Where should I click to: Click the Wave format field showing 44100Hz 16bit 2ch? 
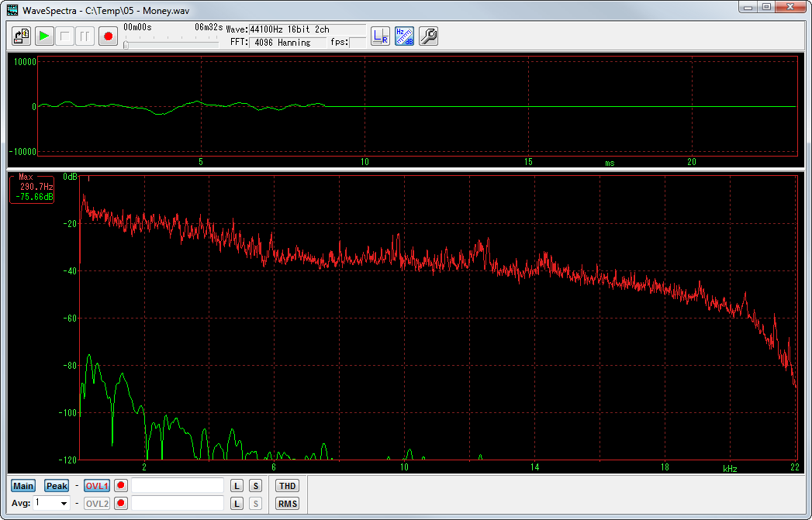pos(308,29)
